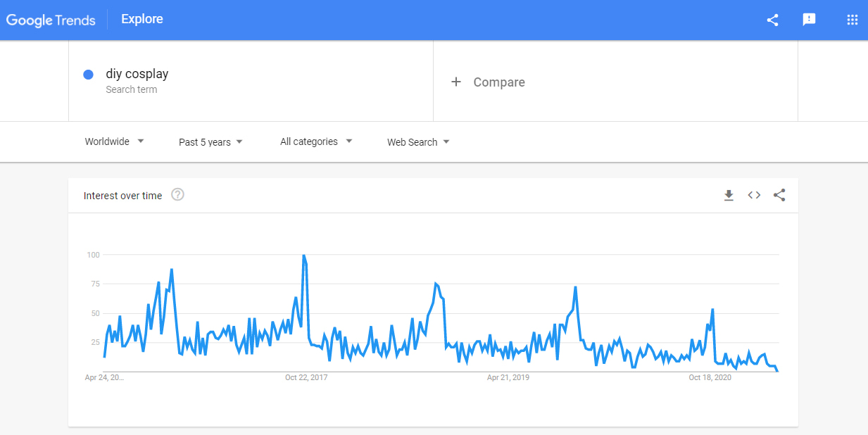Go to the Explore page tab
Image resolution: width=868 pixels, height=435 pixels.
point(142,19)
